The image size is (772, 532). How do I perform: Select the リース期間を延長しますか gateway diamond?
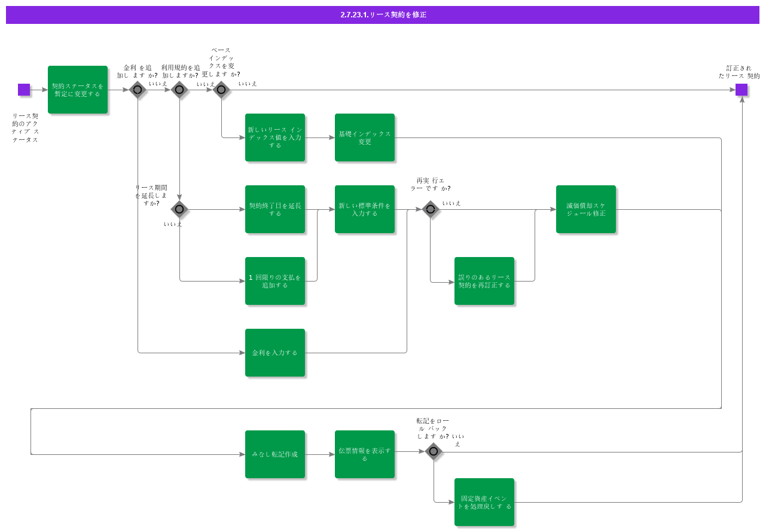pyautogui.click(x=179, y=209)
